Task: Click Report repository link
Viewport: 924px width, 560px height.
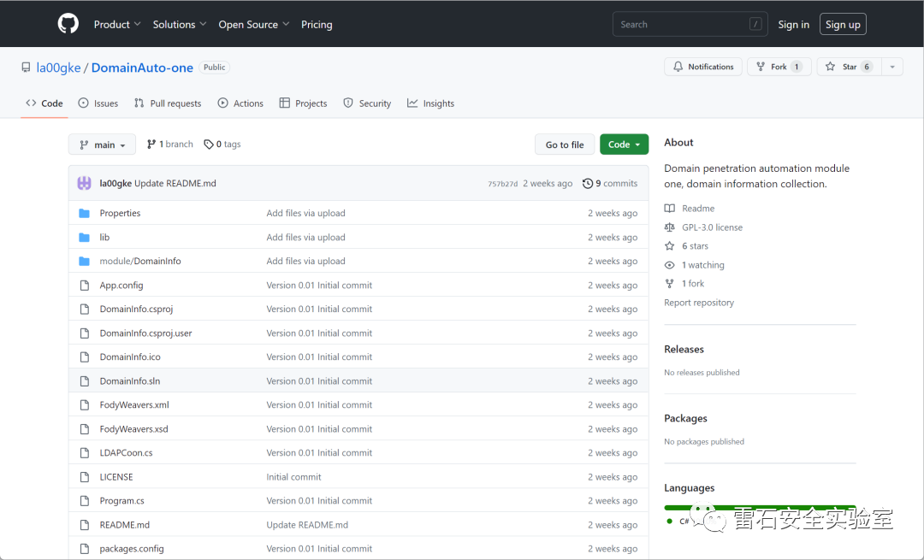Action: (x=699, y=302)
